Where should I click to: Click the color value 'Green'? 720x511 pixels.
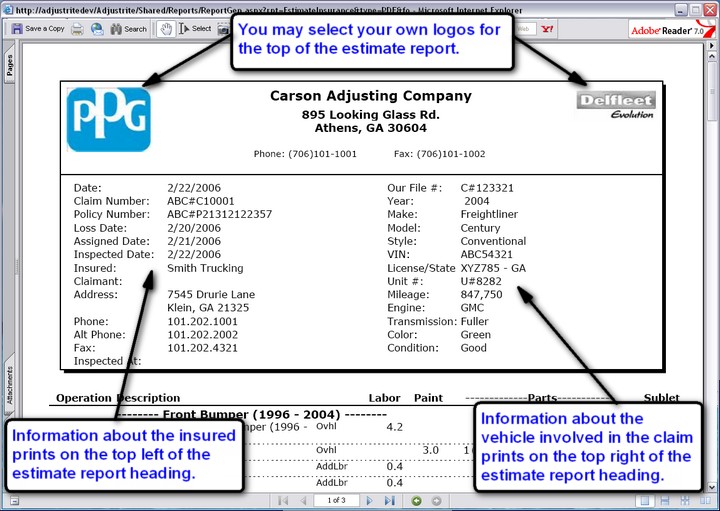[x=476, y=335]
